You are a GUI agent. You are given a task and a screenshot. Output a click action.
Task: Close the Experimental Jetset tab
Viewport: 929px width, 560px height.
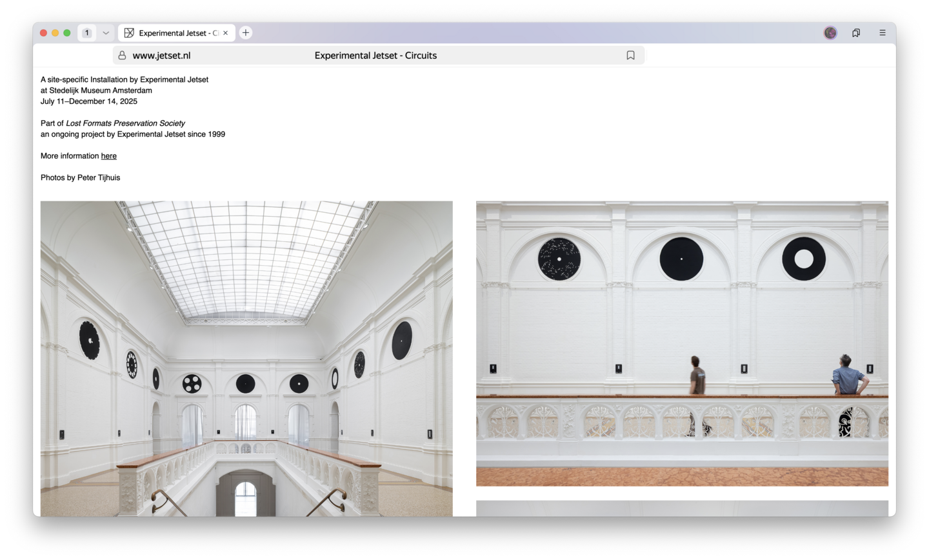[x=225, y=33]
